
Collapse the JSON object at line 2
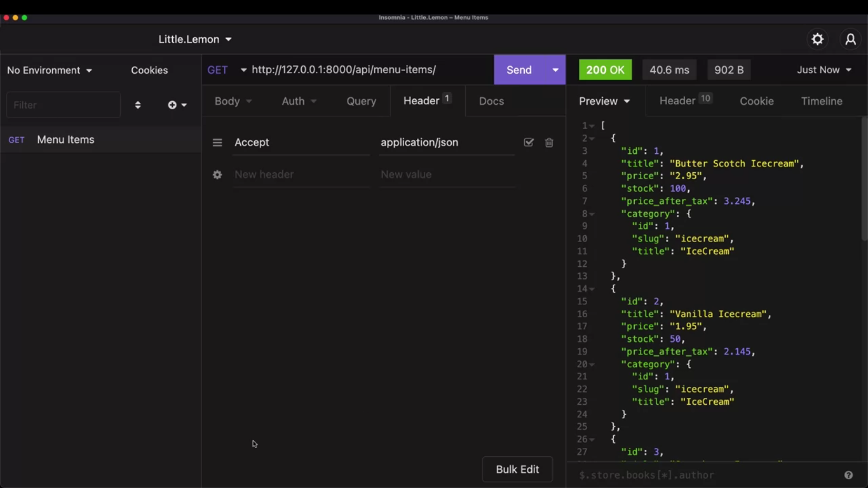592,139
